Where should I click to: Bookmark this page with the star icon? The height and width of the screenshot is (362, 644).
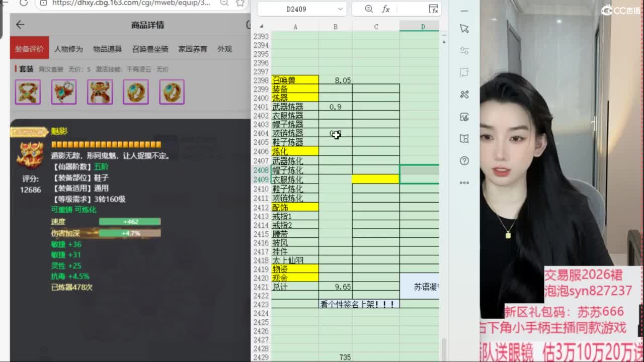[240, 3]
